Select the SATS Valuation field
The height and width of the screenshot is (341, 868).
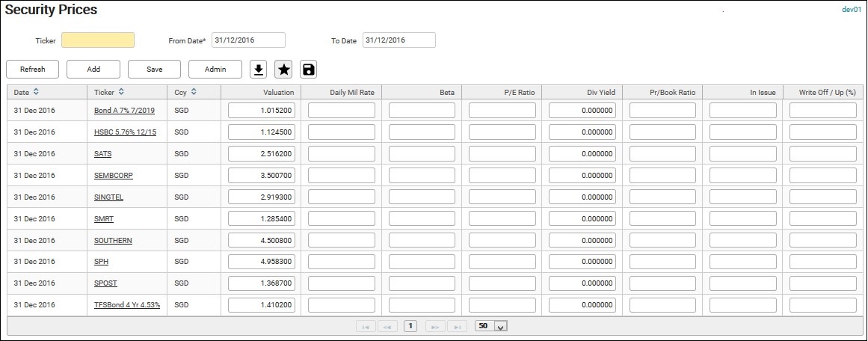click(x=262, y=153)
